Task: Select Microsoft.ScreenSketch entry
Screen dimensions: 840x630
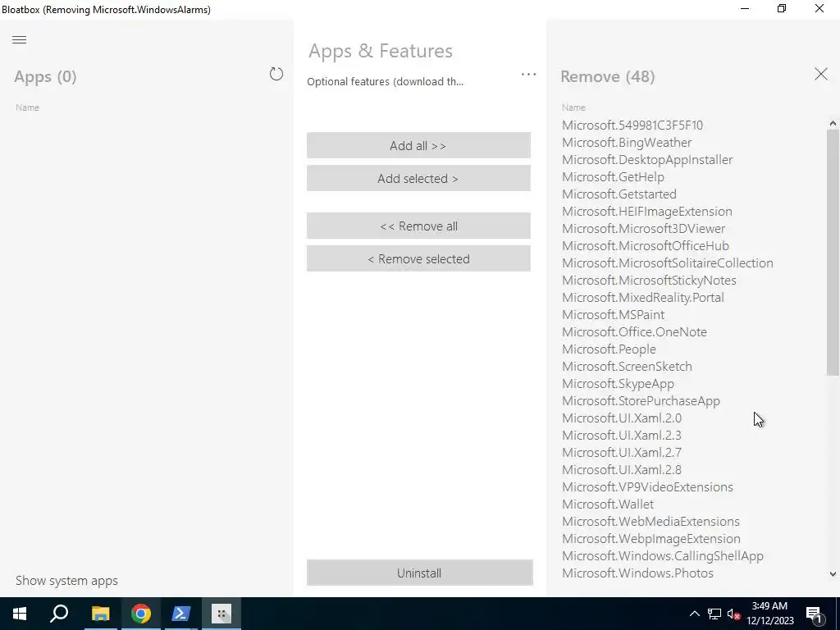Action: click(627, 367)
